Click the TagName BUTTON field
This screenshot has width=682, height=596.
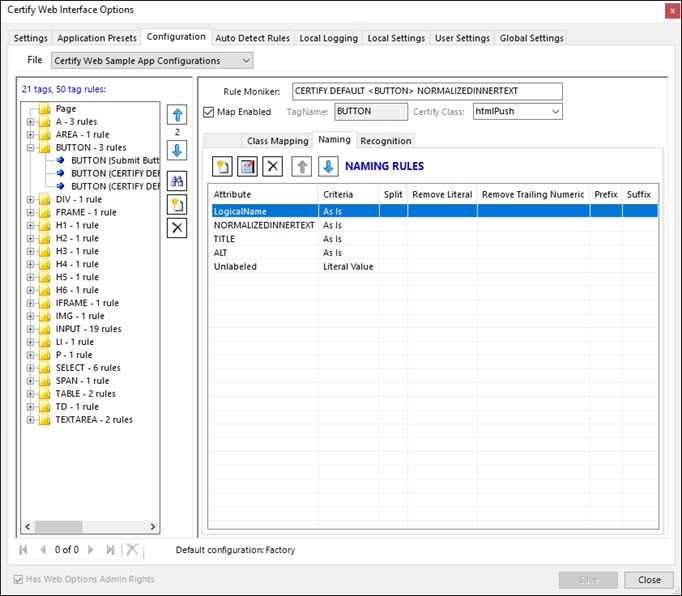pos(371,112)
